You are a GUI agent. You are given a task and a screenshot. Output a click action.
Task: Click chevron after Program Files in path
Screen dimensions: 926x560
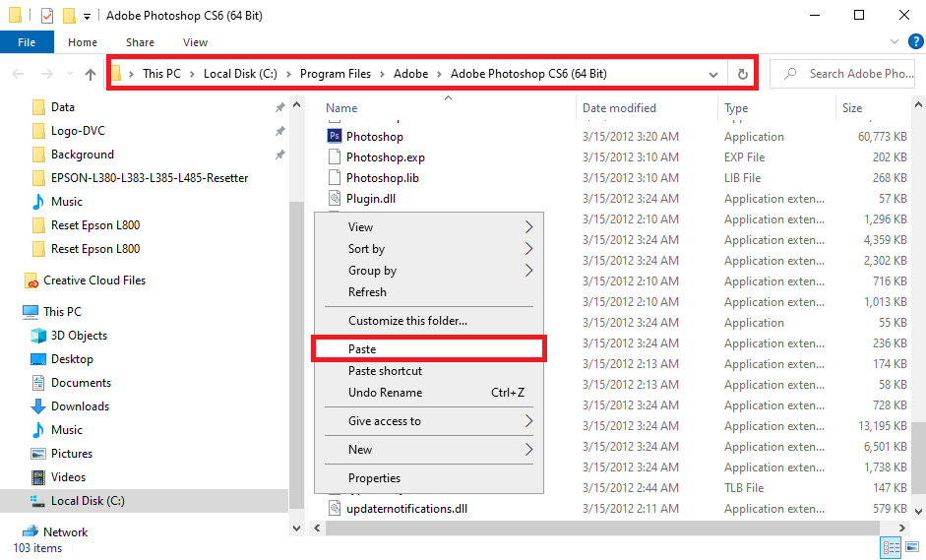tap(382, 74)
